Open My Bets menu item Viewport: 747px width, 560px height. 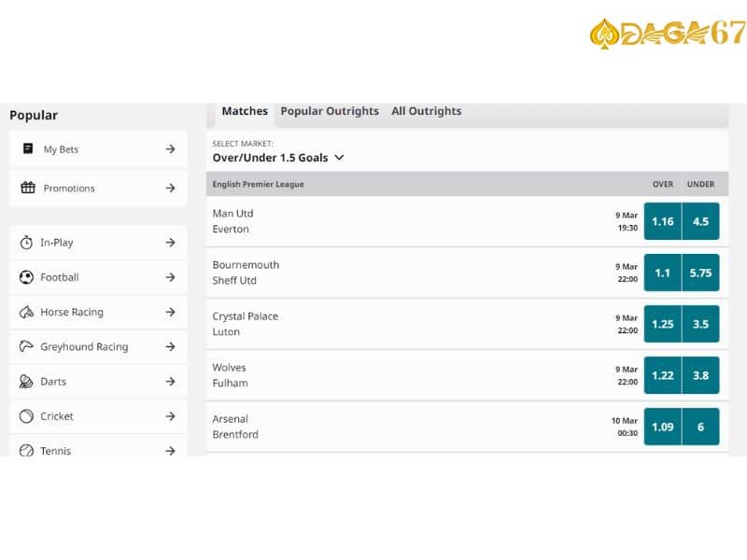(98, 149)
